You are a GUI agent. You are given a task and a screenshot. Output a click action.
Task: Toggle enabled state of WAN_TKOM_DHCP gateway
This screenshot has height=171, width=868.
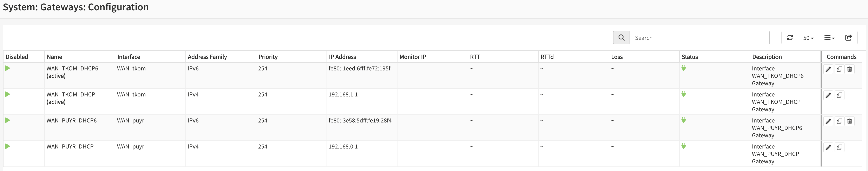point(8,94)
